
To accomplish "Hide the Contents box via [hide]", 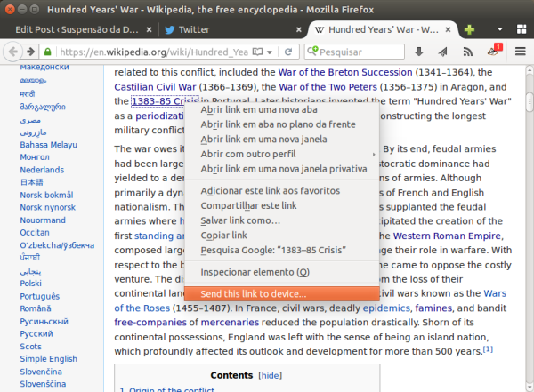I will [x=270, y=375].
